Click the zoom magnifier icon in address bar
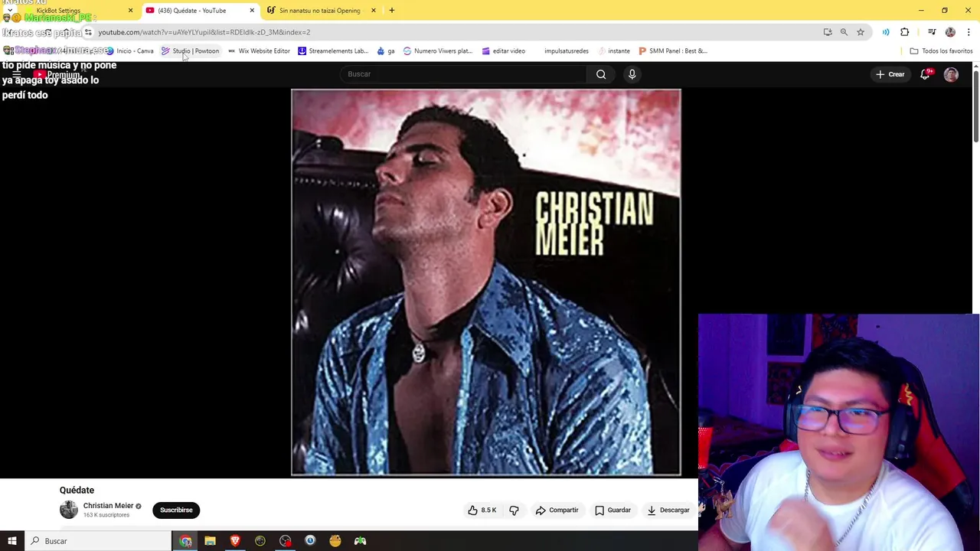Image resolution: width=980 pixels, height=551 pixels. point(844,32)
